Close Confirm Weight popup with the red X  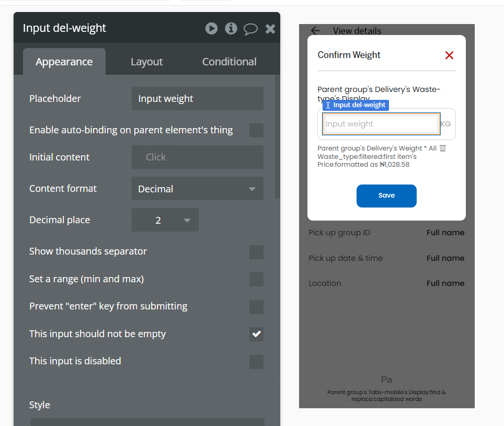coord(449,55)
